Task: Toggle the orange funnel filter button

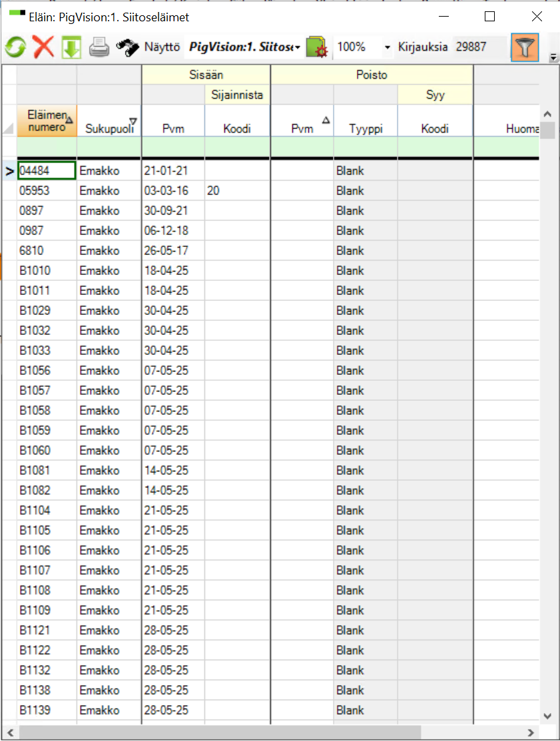Action: (x=525, y=47)
